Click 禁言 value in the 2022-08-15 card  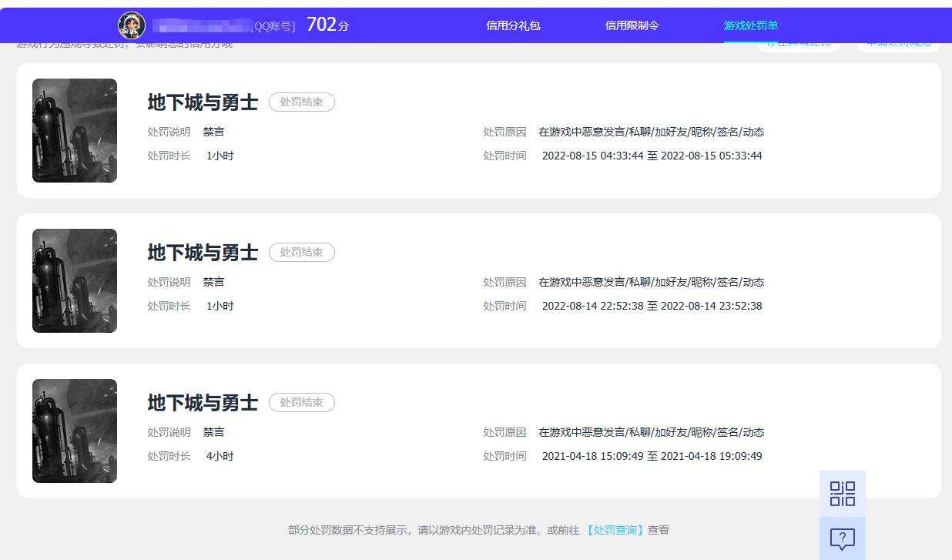(x=214, y=132)
